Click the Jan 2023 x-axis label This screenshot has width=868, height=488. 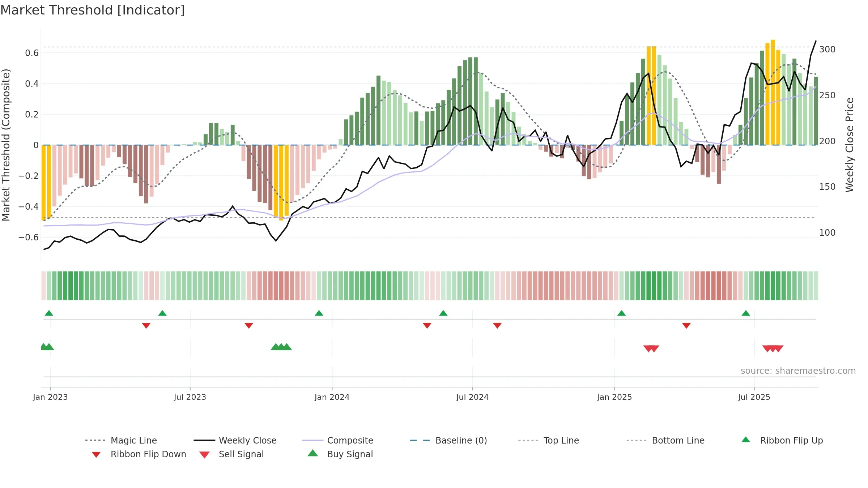(50, 397)
